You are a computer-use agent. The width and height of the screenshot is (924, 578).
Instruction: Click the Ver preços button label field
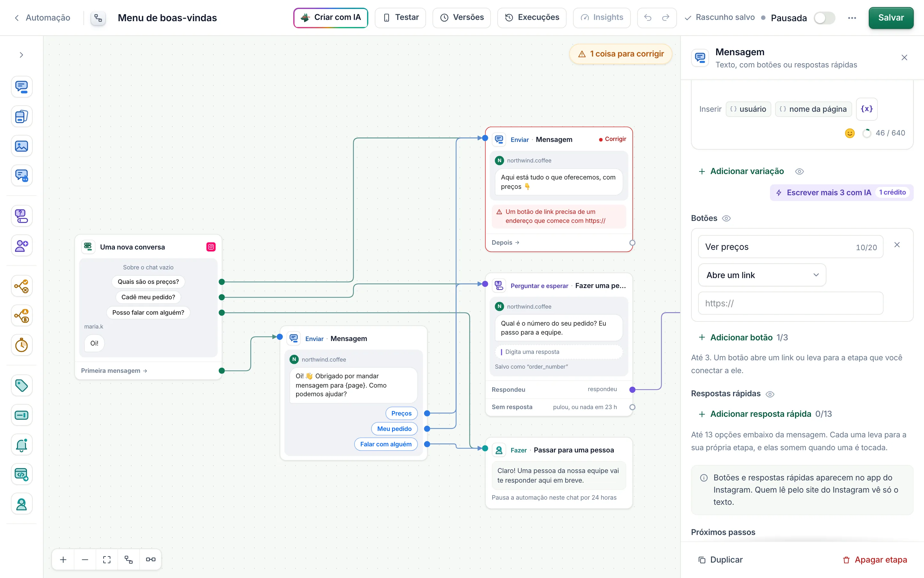point(790,247)
